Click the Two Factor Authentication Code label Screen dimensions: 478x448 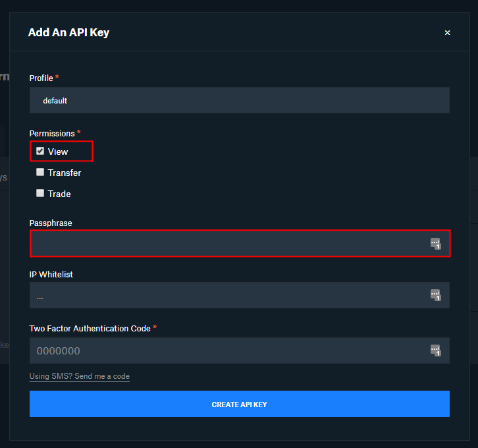click(x=90, y=328)
